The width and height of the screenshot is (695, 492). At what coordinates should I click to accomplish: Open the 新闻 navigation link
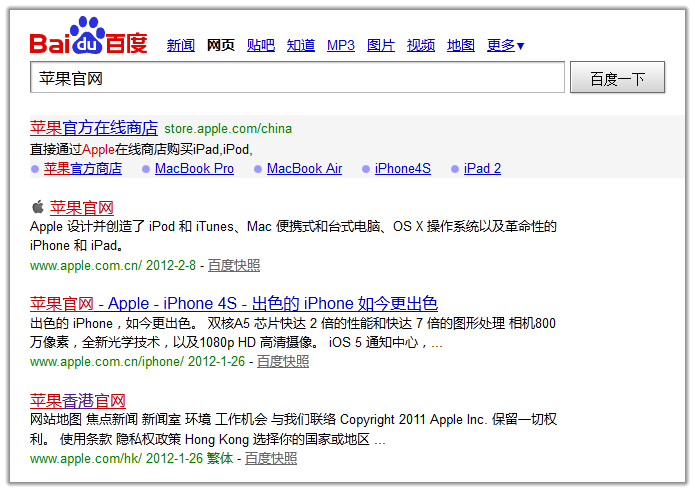pyautogui.click(x=181, y=45)
